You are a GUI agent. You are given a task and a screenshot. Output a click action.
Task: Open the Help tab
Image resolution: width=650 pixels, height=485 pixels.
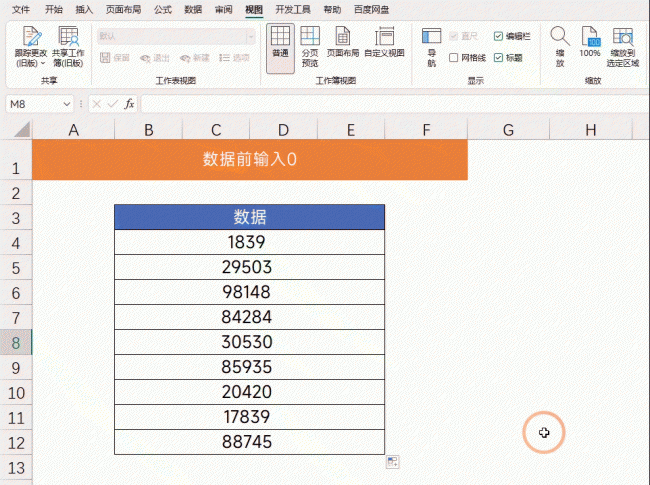332,10
